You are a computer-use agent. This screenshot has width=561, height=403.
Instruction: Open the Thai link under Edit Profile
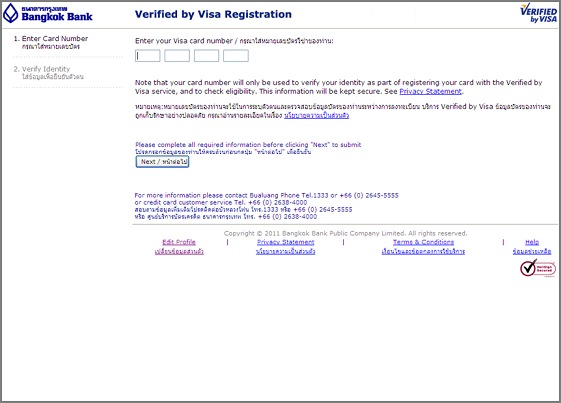[x=179, y=251]
